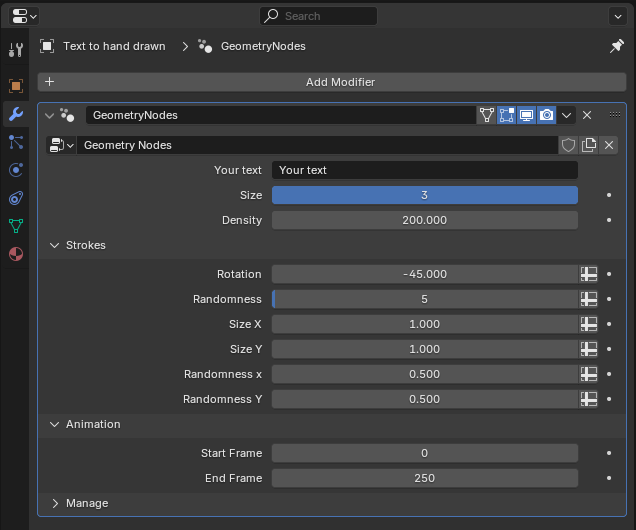This screenshot has width=636, height=530.
Task: Click the Size slider showing 3
Action: 425,195
